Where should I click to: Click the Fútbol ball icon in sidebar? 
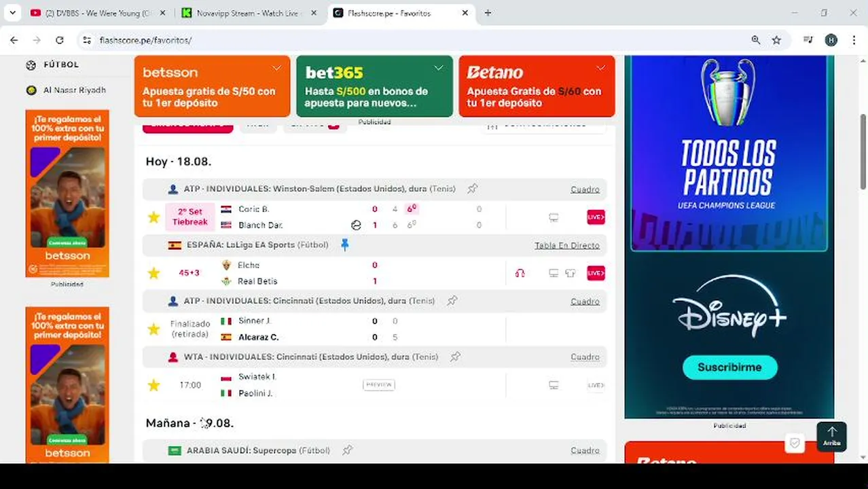(31, 65)
